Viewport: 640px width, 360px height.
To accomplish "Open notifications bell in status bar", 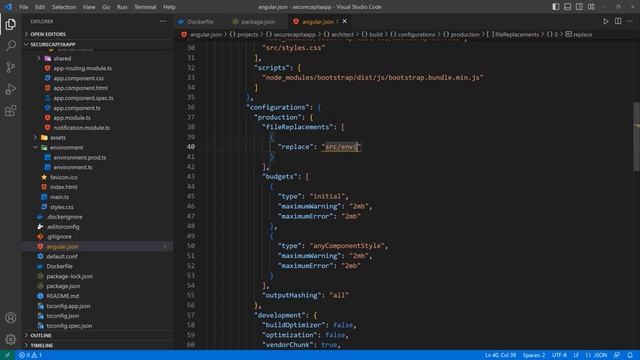I will (630, 355).
